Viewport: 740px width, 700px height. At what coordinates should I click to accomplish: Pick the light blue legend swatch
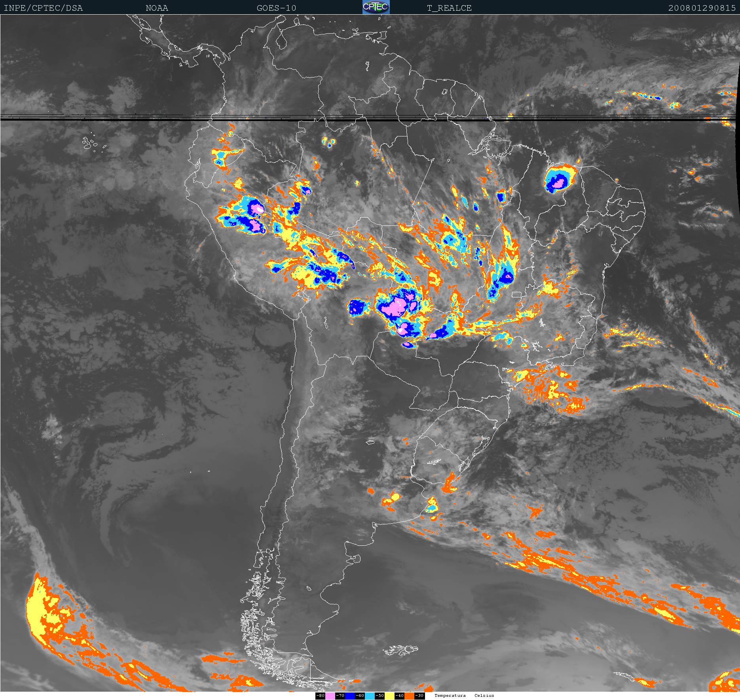tap(370, 696)
